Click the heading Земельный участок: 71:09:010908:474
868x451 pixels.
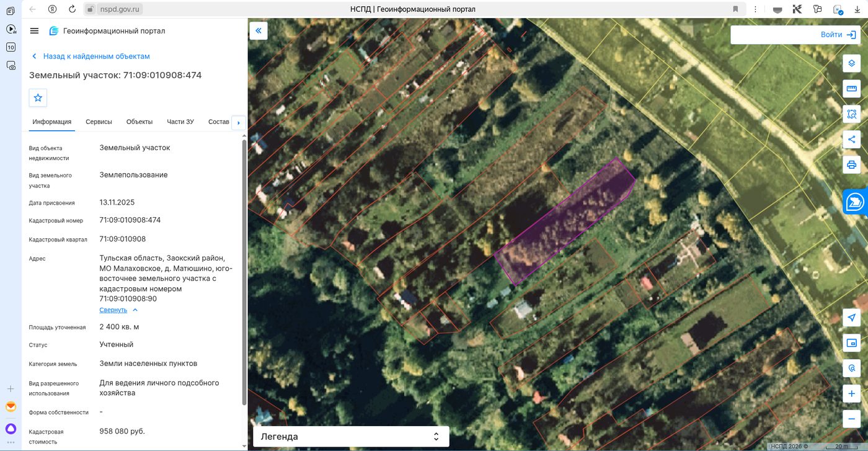point(115,75)
